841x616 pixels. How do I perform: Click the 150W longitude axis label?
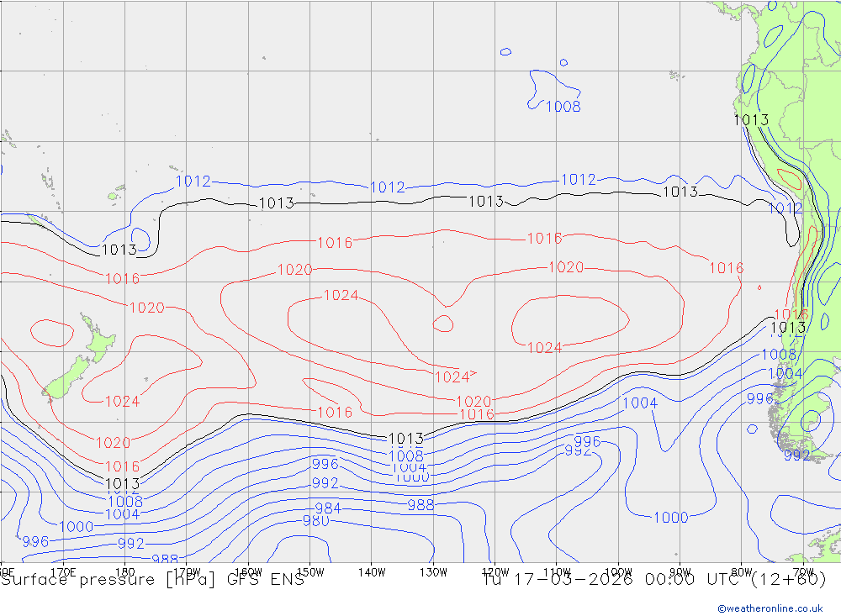point(310,572)
